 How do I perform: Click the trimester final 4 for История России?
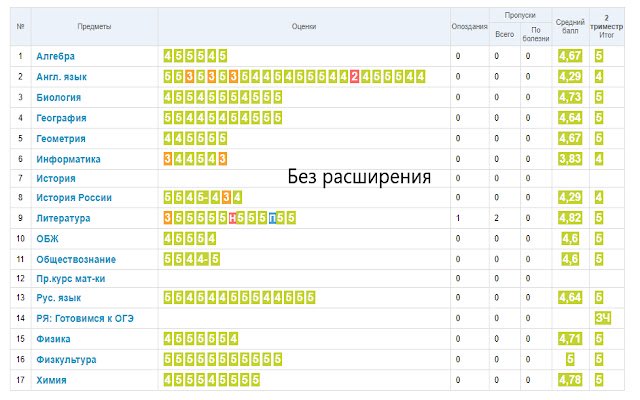599,198
